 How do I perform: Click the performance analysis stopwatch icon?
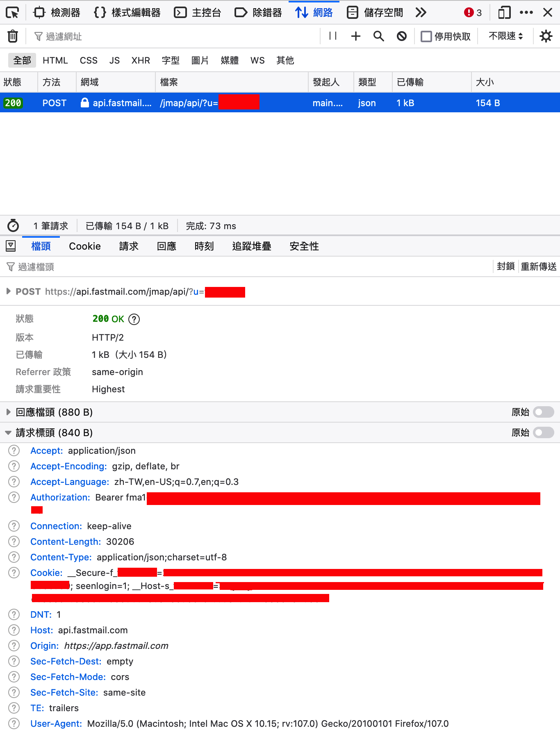tap(13, 225)
